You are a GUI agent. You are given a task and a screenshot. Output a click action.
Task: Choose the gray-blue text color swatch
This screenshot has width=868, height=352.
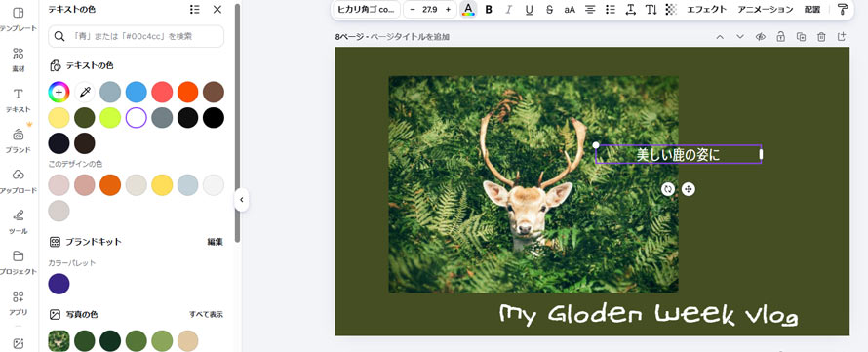point(110,92)
